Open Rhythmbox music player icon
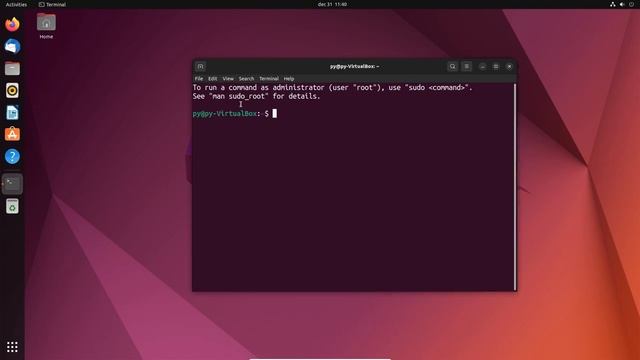Viewport: 640px width, 360px height. [12, 90]
